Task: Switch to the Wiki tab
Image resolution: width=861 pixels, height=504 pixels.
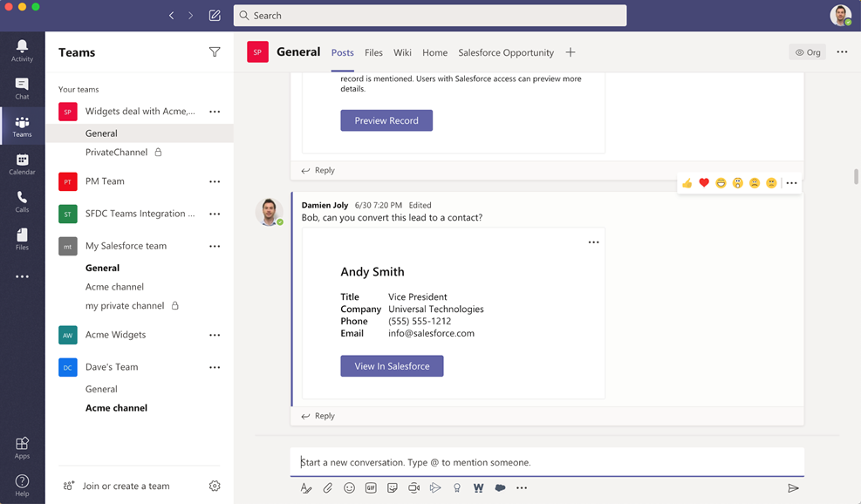Action: (402, 52)
